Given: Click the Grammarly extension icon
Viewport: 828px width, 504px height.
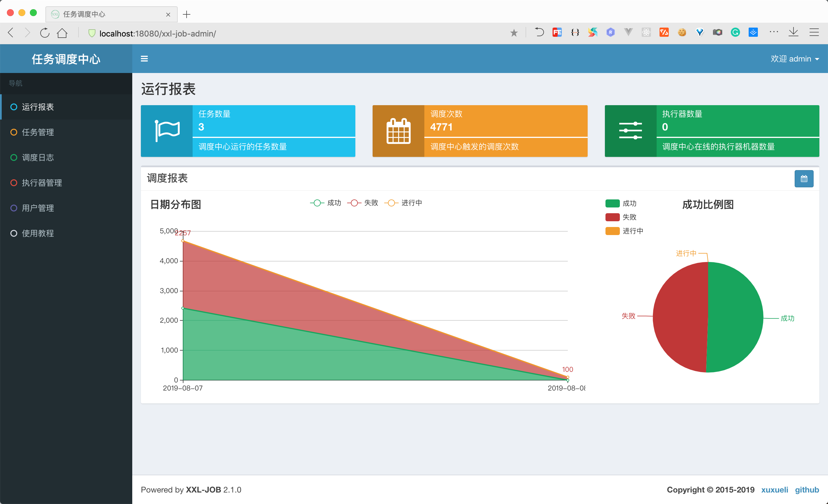Looking at the screenshot, I should [735, 32].
